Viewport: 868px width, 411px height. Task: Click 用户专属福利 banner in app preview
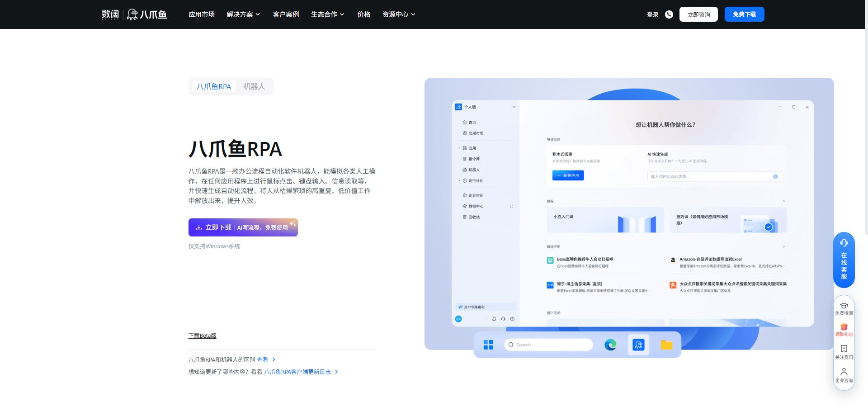(485, 307)
